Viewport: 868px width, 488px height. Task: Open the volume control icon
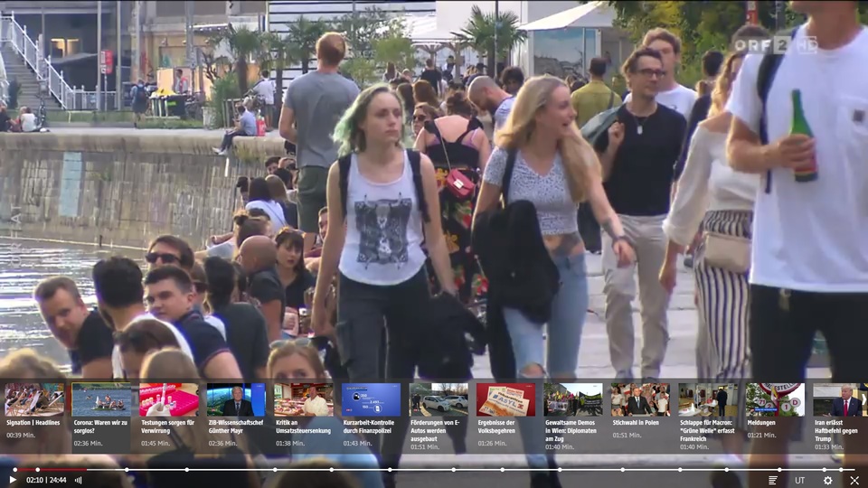(x=78, y=480)
